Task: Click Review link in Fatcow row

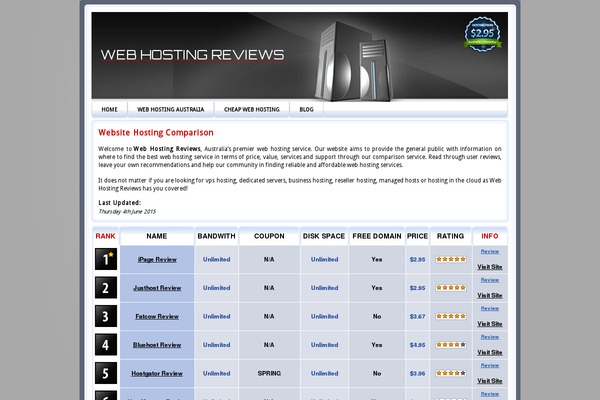Action: pos(490,309)
